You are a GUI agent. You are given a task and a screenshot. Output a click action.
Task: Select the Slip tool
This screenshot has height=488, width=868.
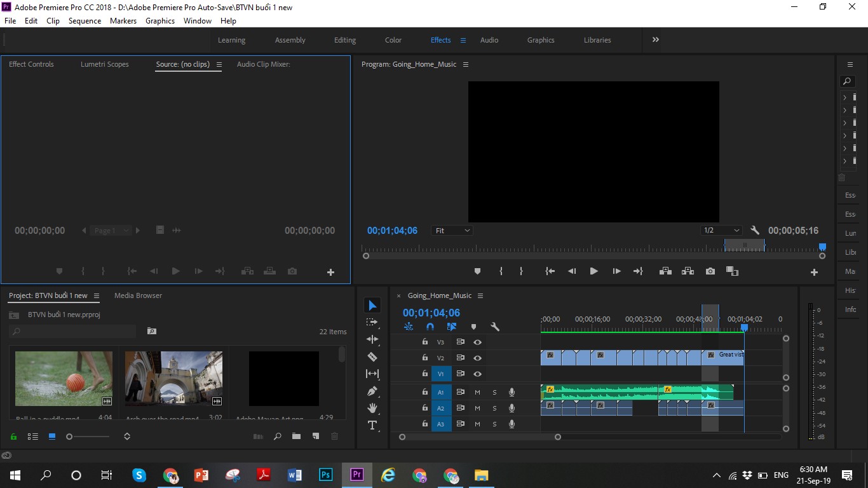(x=372, y=374)
